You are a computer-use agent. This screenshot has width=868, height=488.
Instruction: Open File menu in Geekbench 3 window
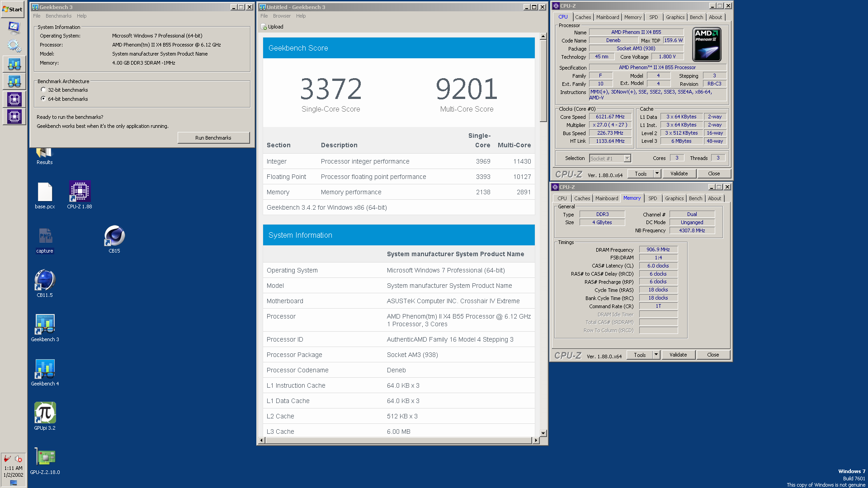coord(37,16)
